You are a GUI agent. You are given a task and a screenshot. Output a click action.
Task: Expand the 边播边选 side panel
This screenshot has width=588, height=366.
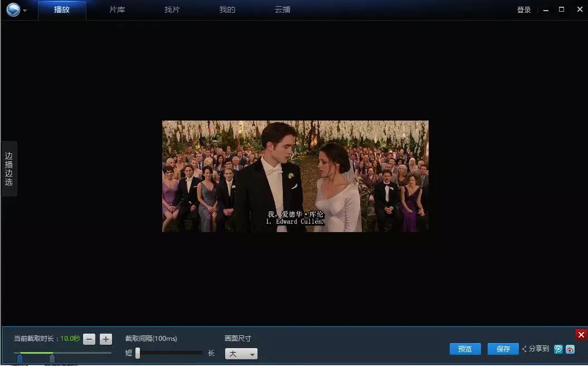[8, 168]
